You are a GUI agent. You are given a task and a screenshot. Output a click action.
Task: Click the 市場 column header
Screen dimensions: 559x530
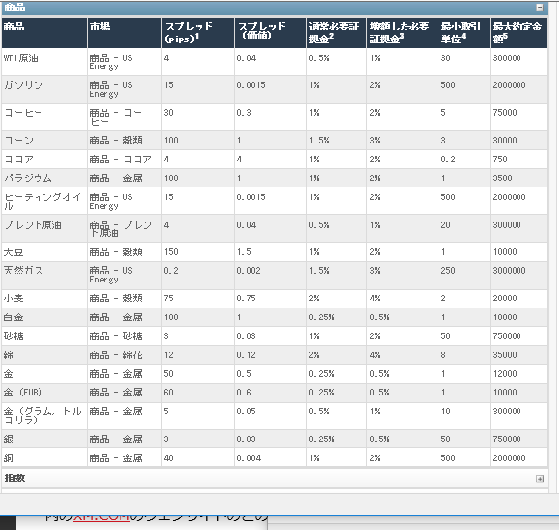coord(124,33)
